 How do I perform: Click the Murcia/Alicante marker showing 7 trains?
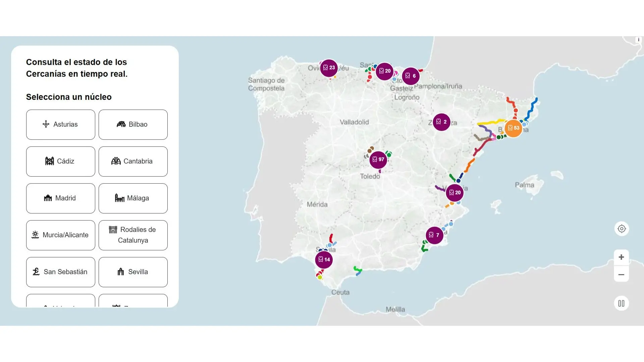(434, 235)
